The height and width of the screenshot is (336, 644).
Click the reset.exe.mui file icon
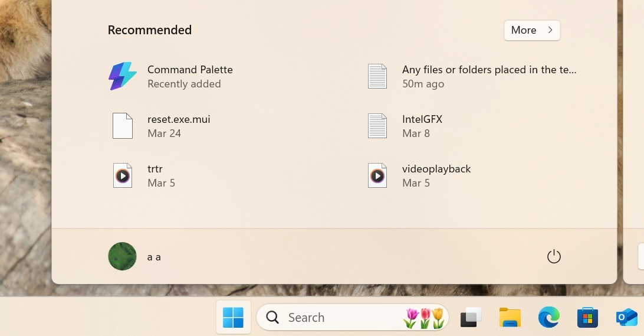pos(123,126)
